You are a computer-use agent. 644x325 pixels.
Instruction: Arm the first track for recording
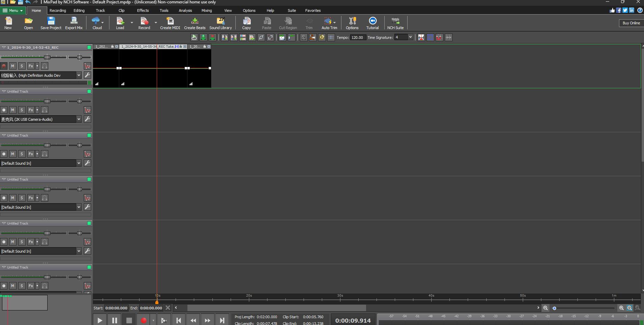[x=4, y=66]
